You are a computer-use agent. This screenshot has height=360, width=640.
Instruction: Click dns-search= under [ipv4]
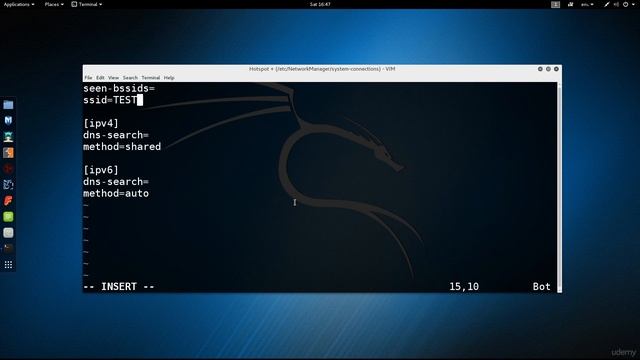(116, 135)
